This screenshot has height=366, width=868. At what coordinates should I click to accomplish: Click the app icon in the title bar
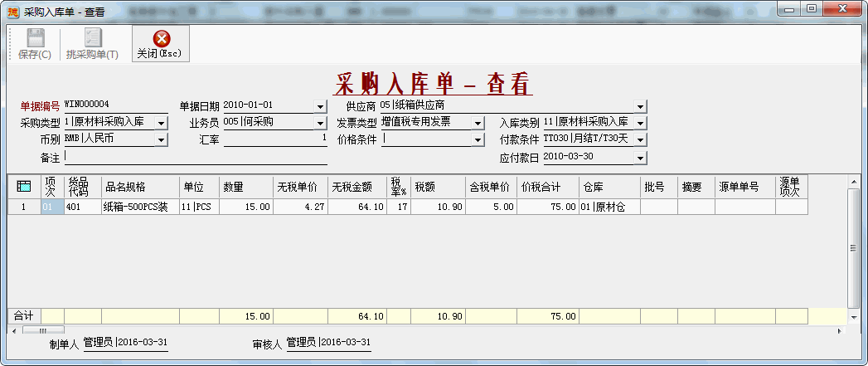14,12
